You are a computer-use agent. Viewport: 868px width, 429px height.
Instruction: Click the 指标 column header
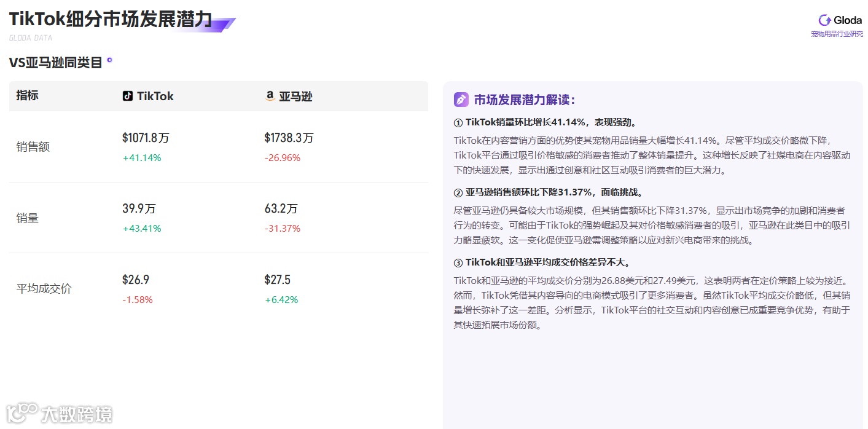[27, 95]
